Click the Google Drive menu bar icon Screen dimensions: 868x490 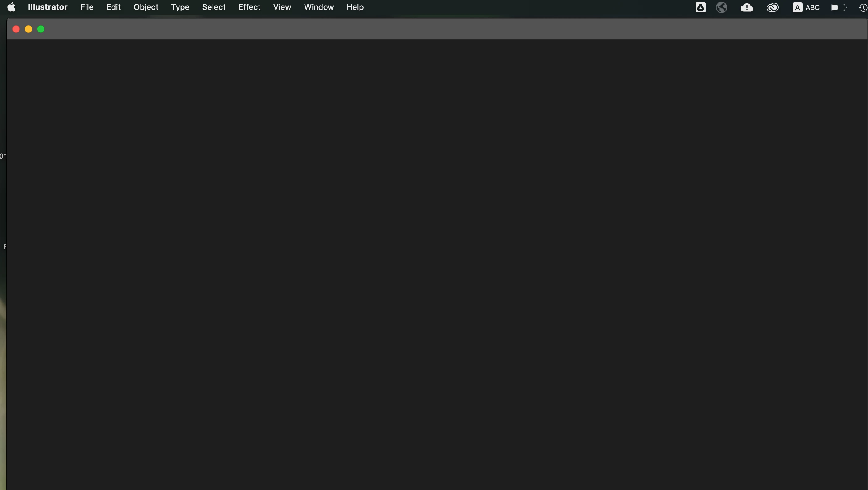point(700,7)
